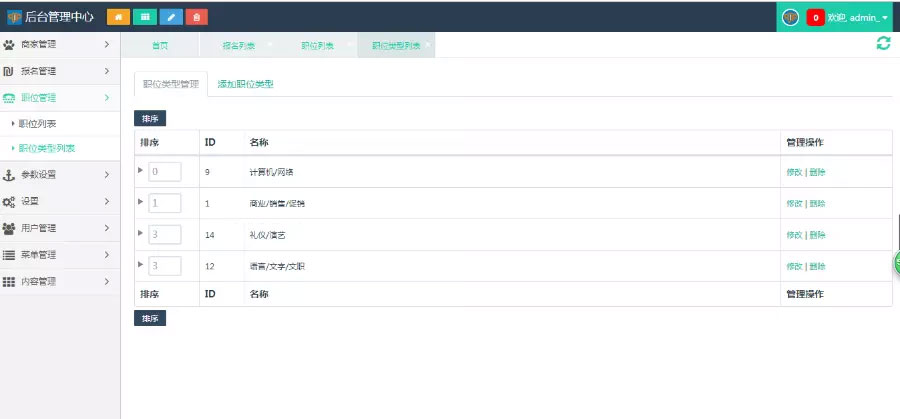Screen dimensions: 900x419
Task: Expand the 语言/文字/文职 row triangle
Action: [x=141, y=264]
